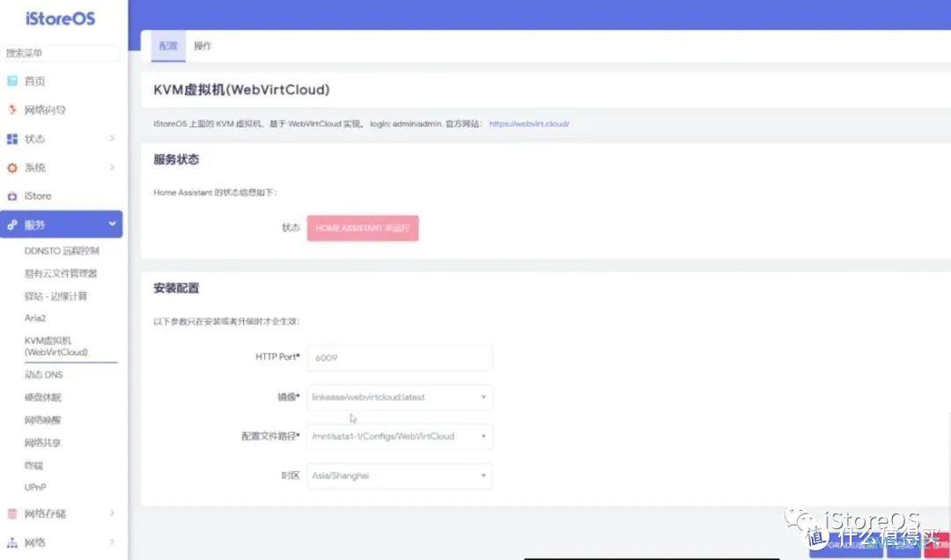The image size is (951, 560).
Task: Click the 搜索菜单 search box
Action: coord(60,54)
